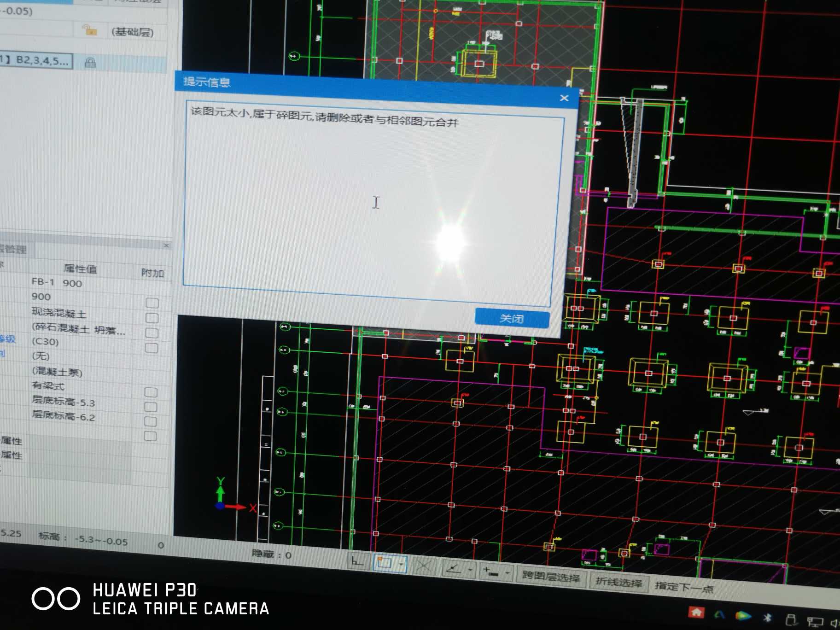Viewport: 840px width, 630px height.
Task: Click the 折线选择 button
Action: 618,582
